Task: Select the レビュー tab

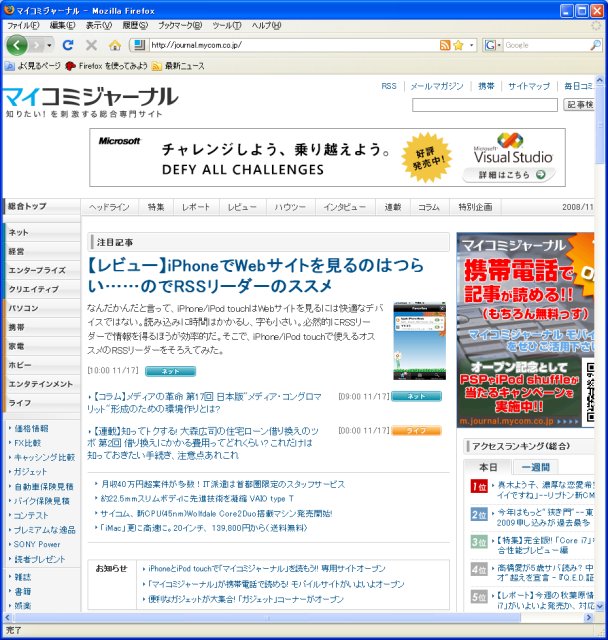Action: coord(242,207)
